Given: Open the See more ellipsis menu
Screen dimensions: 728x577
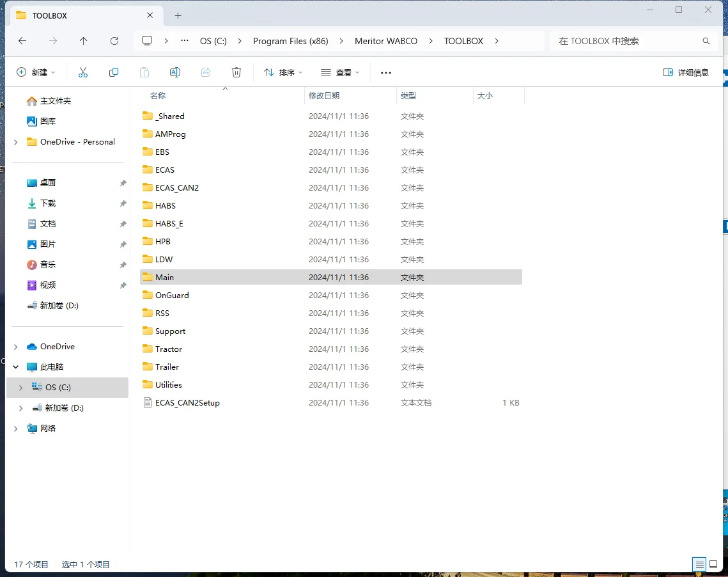Looking at the screenshot, I should point(385,72).
